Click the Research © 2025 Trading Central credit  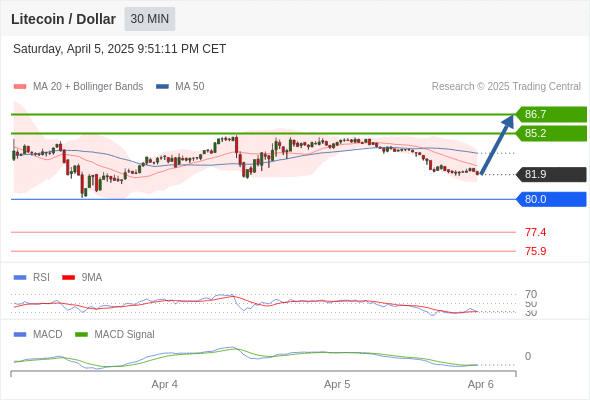[x=506, y=87]
